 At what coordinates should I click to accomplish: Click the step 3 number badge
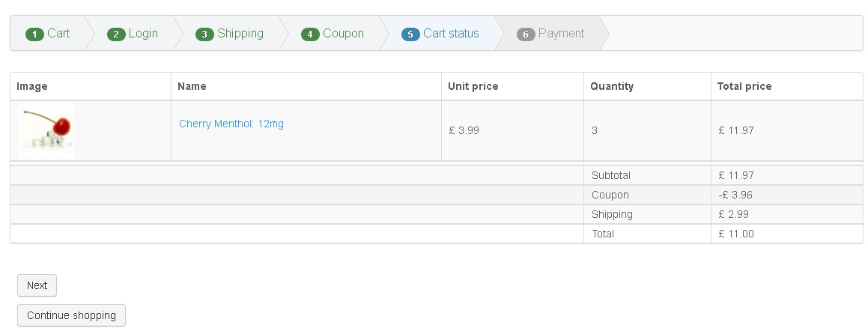pos(204,34)
